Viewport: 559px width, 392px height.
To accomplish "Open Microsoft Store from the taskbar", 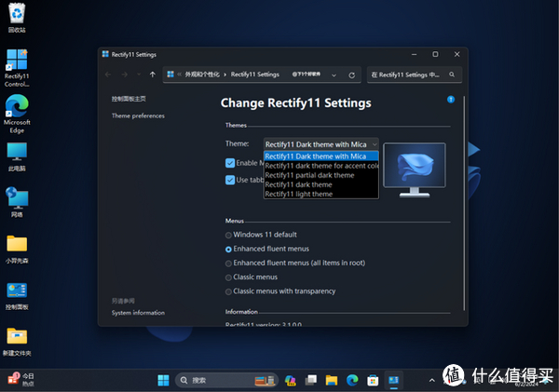I will click(x=373, y=380).
